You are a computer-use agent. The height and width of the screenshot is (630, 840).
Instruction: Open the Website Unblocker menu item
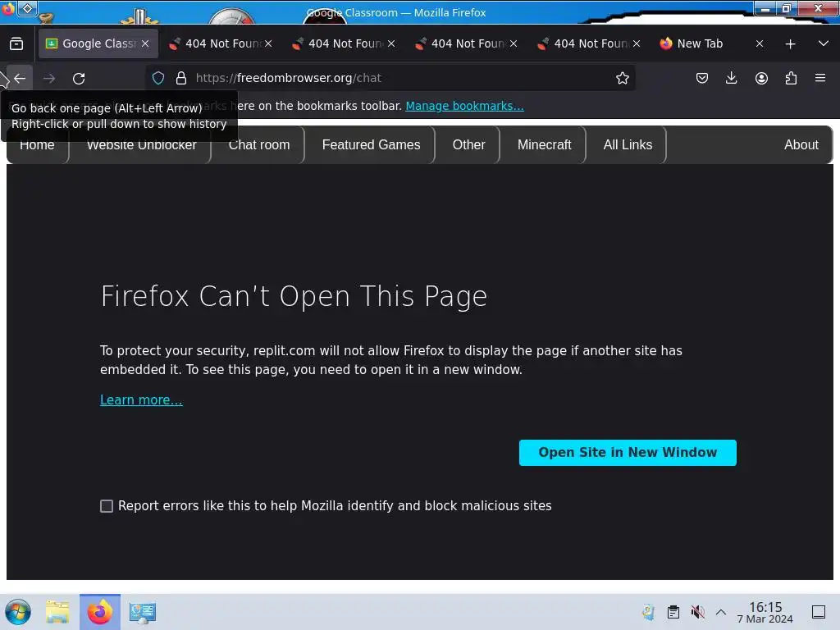[x=141, y=144]
